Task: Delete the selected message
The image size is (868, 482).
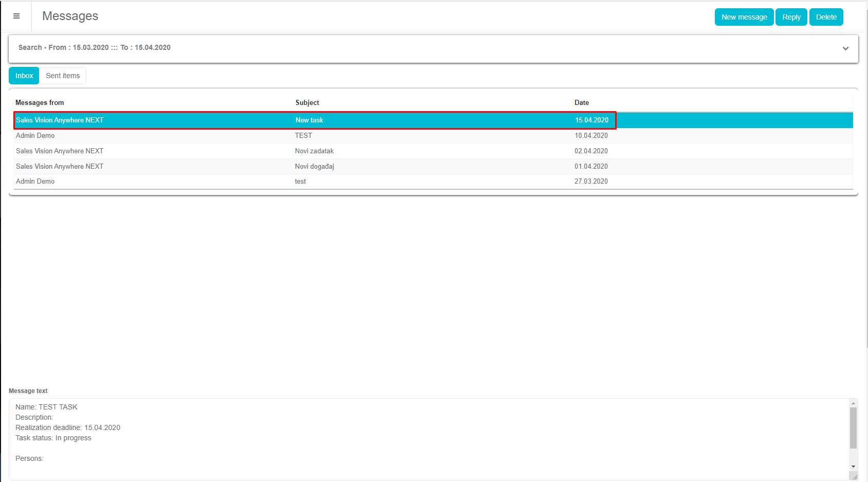Action: pos(826,17)
